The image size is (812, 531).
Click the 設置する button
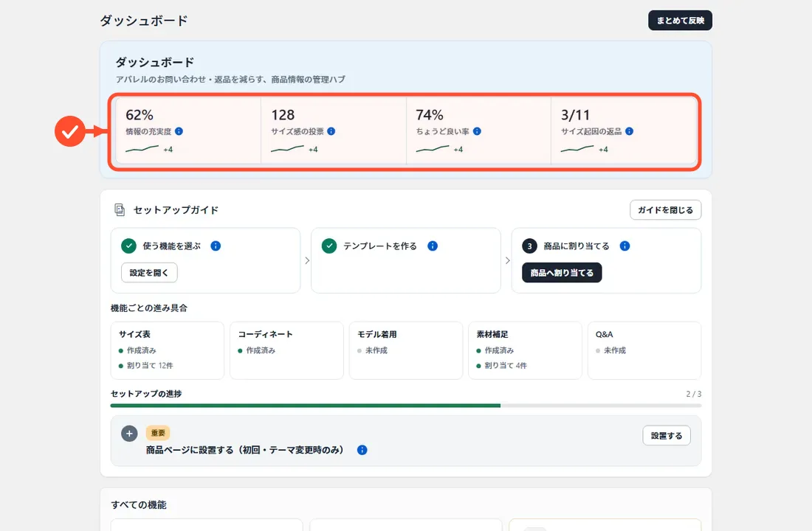[x=667, y=436]
